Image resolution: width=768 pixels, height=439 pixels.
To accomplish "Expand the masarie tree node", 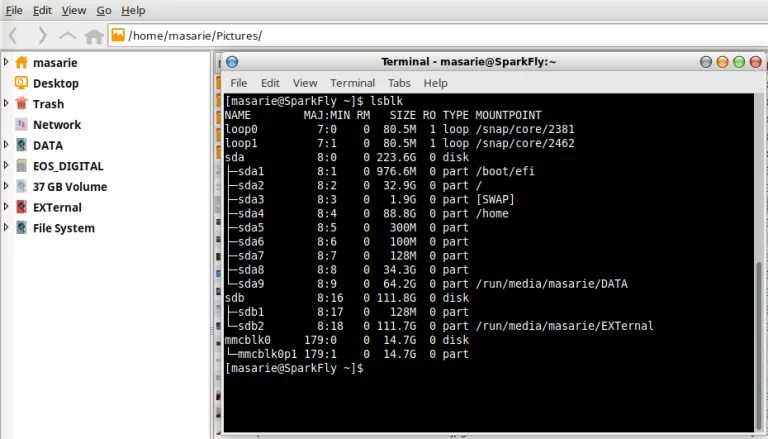I will 6,62.
